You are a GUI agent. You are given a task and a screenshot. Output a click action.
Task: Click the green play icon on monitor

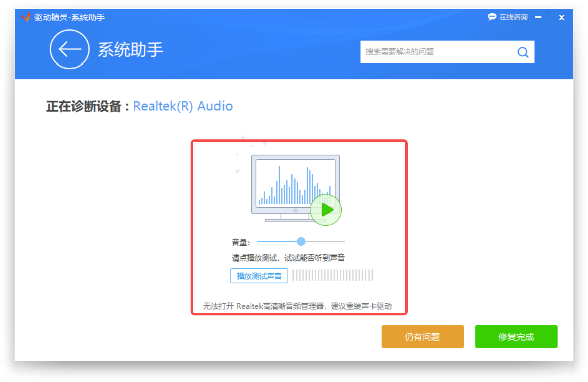[x=326, y=210]
